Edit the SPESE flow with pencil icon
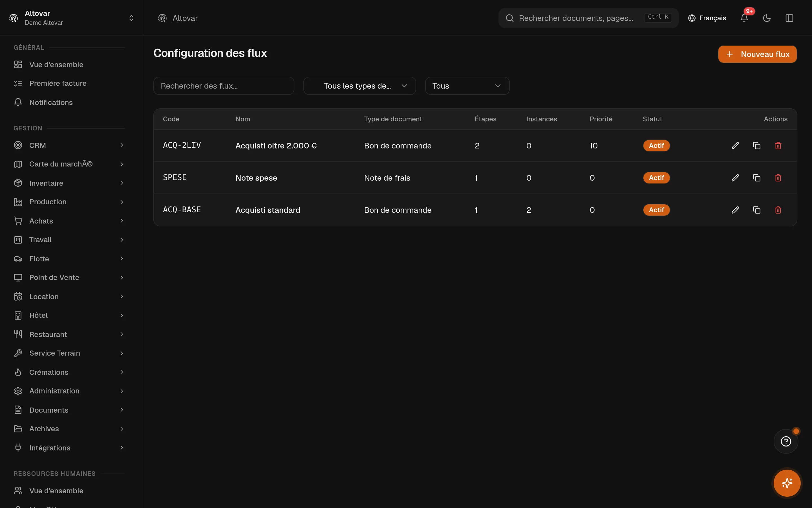The width and height of the screenshot is (812, 508). click(735, 178)
